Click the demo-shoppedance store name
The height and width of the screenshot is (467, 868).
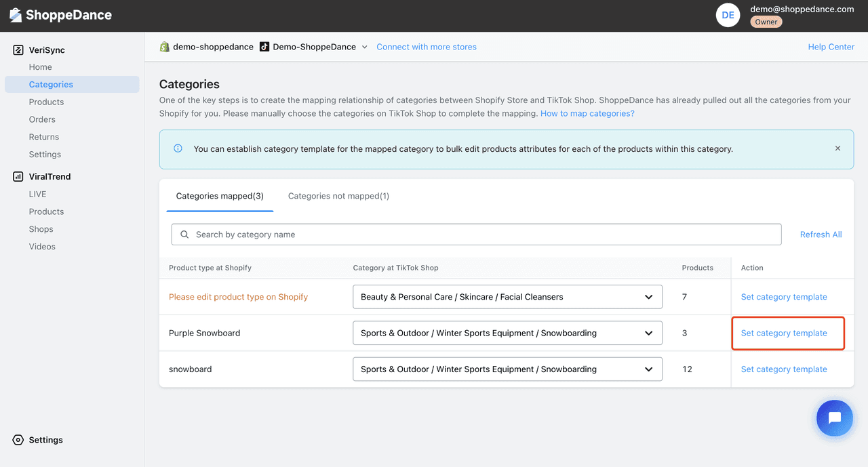213,47
